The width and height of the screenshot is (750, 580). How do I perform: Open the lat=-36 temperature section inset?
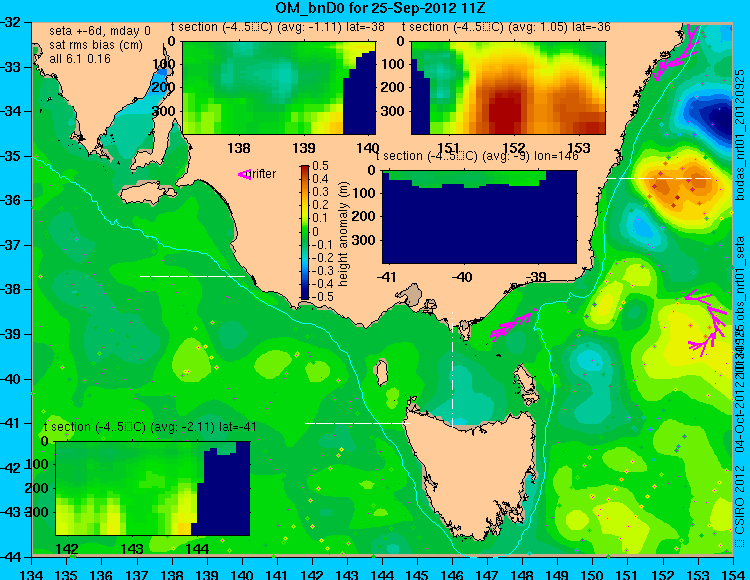click(x=508, y=88)
